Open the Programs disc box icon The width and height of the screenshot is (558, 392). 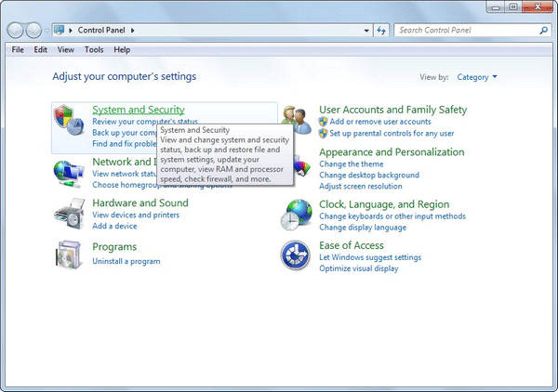[x=69, y=255]
